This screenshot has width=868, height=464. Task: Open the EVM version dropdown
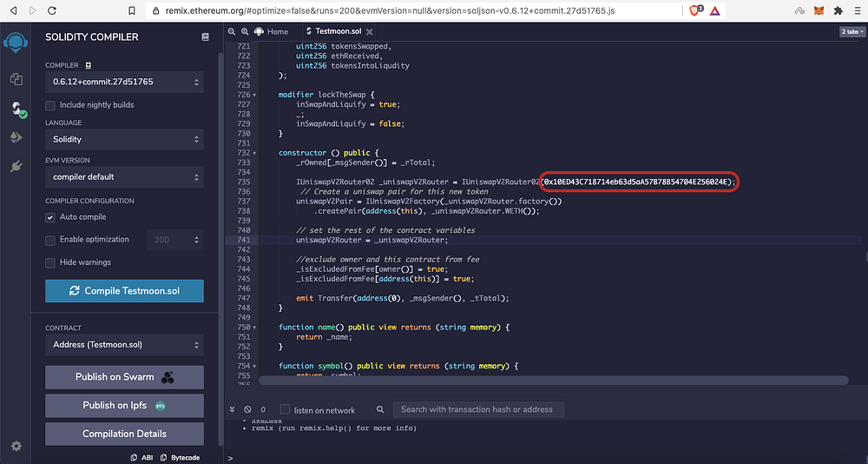pos(124,177)
